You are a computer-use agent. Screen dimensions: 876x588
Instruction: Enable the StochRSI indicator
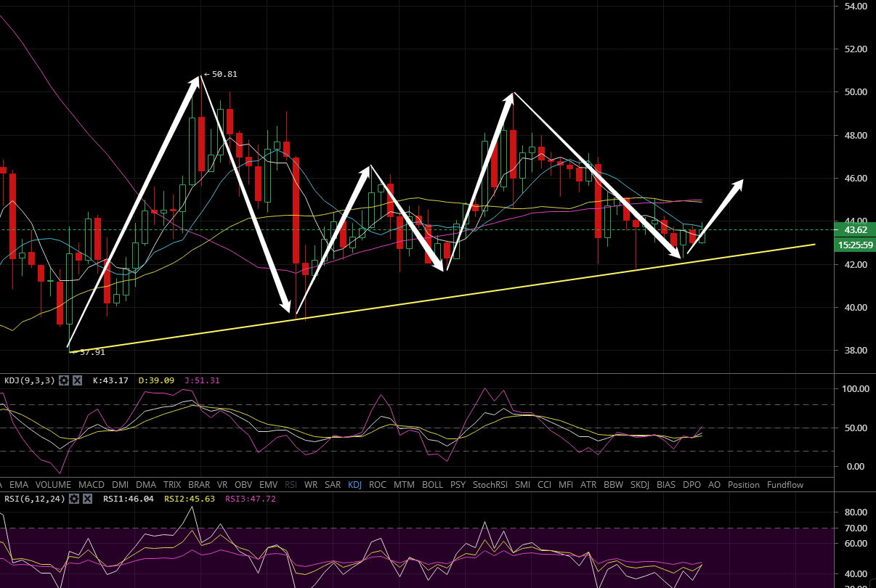[490, 484]
